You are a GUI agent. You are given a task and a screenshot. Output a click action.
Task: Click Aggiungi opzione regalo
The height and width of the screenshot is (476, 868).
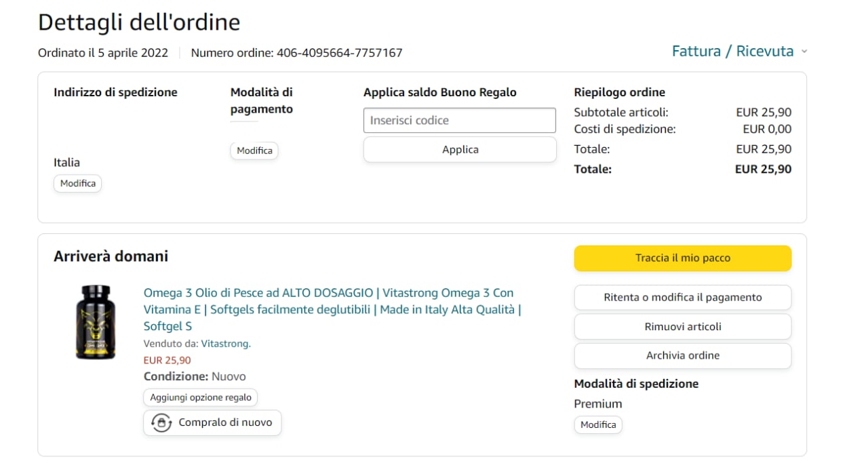click(x=200, y=397)
